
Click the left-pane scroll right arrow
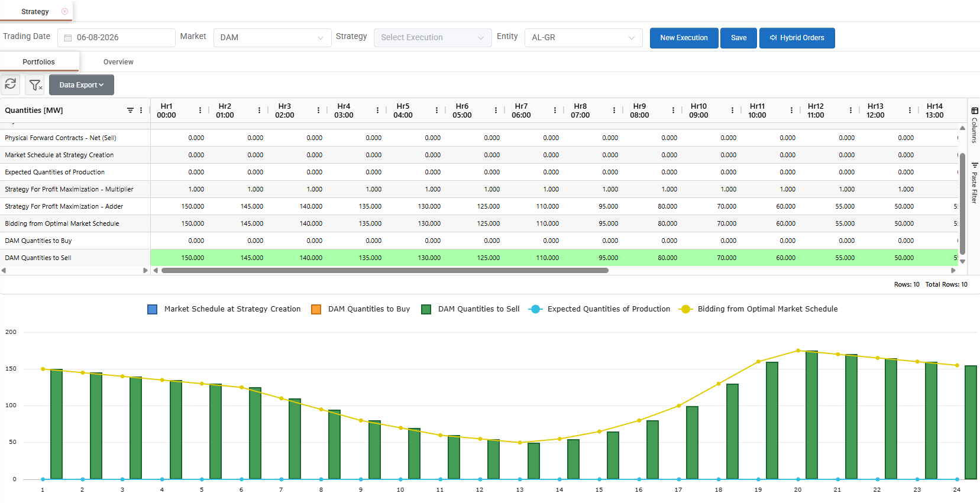point(145,271)
